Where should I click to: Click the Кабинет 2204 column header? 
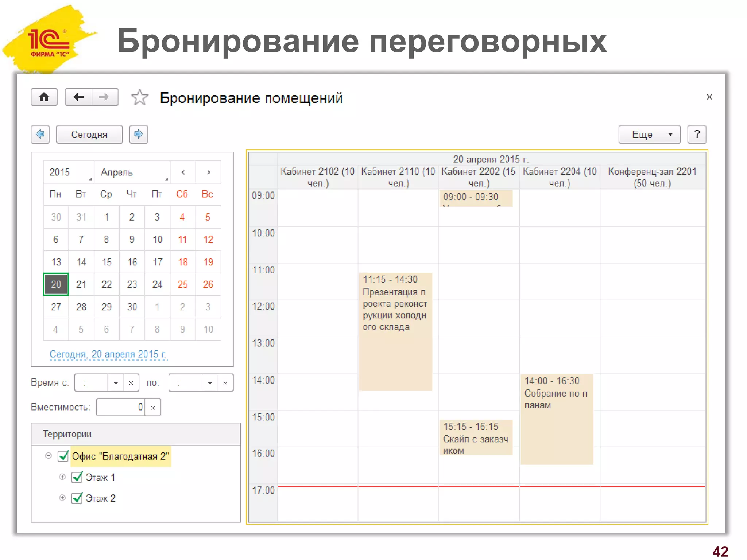[560, 177]
